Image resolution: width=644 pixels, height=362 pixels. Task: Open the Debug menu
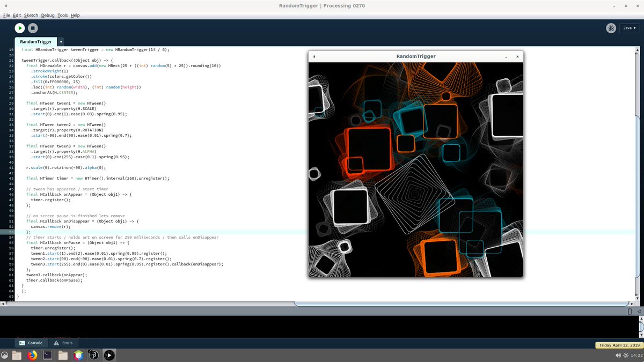(48, 15)
